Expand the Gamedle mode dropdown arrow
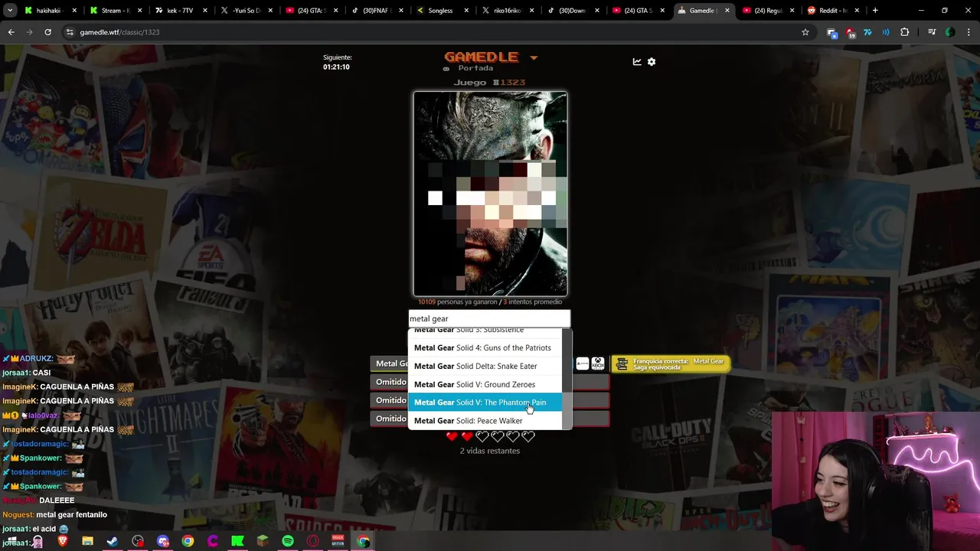Image resolution: width=980 pixels, height=551 pixels. point(534,58)
